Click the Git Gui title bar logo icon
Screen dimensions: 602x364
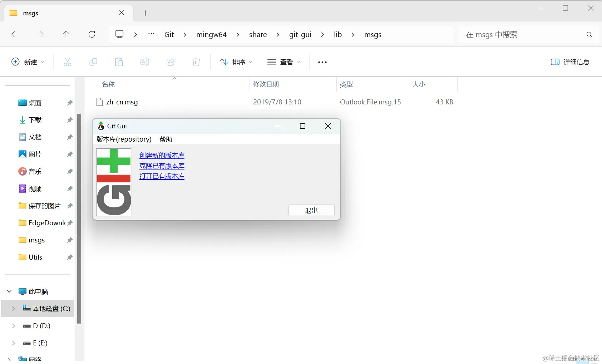[x=101, y=126]
